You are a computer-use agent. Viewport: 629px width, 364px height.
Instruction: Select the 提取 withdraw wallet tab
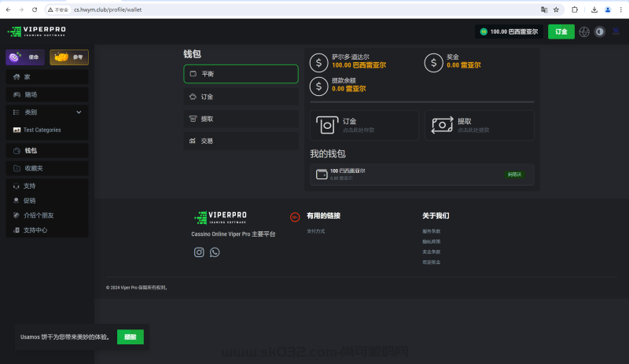[x=241, y=119]
